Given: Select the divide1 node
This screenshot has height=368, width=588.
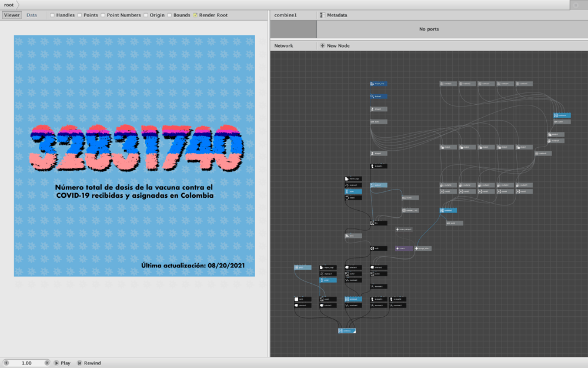Looking at the screenshot, I should (x=448, y=147).
